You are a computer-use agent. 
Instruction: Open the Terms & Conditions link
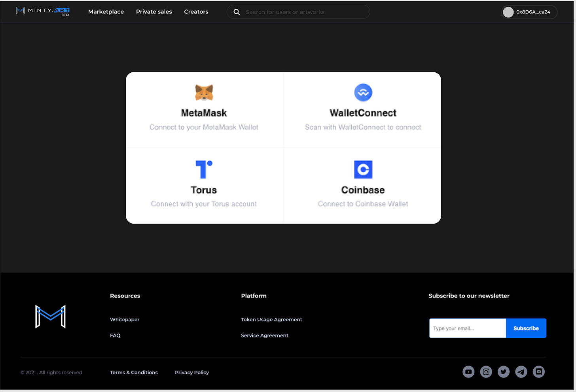pos(134,372)
